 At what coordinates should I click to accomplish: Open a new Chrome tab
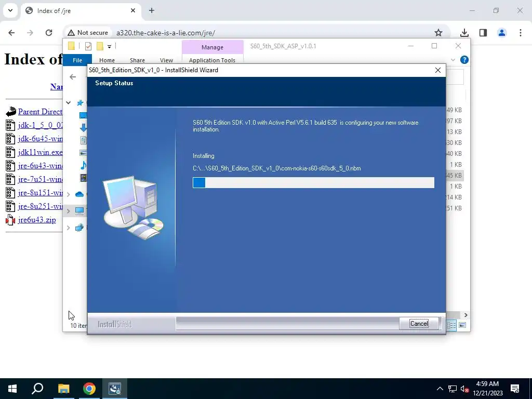point(152,10)
